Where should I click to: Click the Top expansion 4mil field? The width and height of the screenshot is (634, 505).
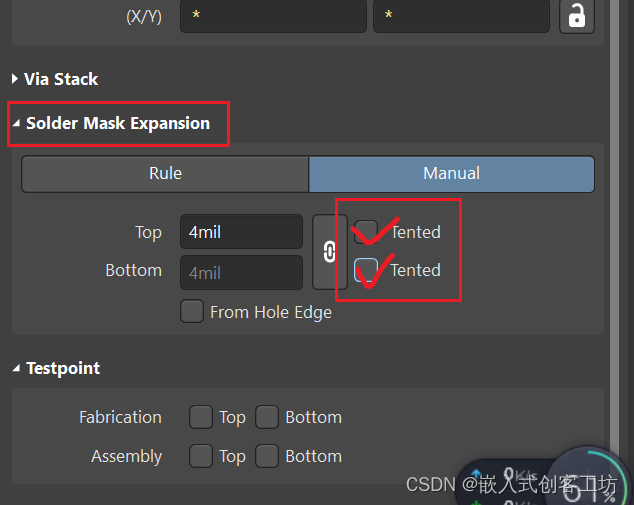click(x=241, y=232)
